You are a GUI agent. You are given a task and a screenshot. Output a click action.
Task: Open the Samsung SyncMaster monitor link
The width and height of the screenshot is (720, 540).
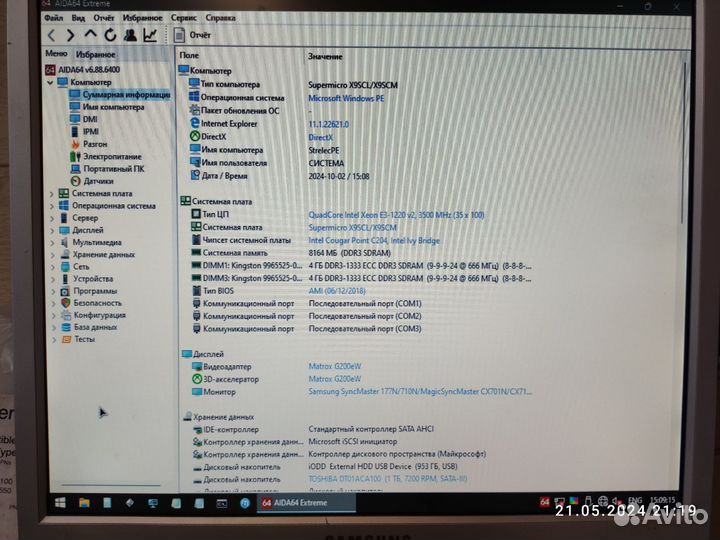[420, 392]
